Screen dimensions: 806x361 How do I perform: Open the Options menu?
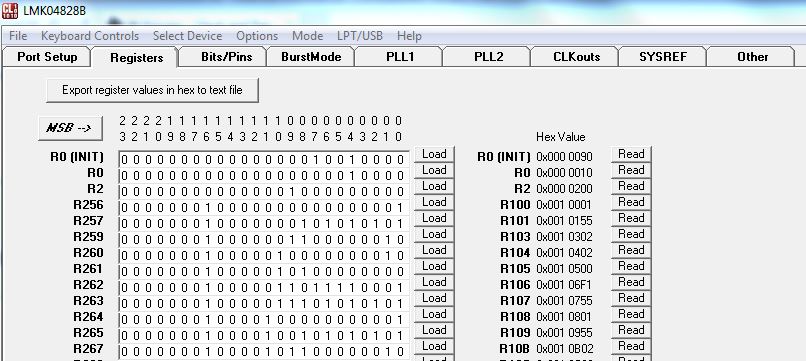pos(257,36)
